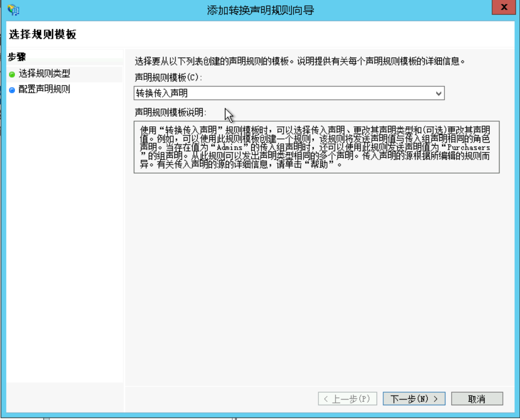Close the 添加转换声明规则向导 window
This screenshot has width=520, height=420.
coord(503,7)
